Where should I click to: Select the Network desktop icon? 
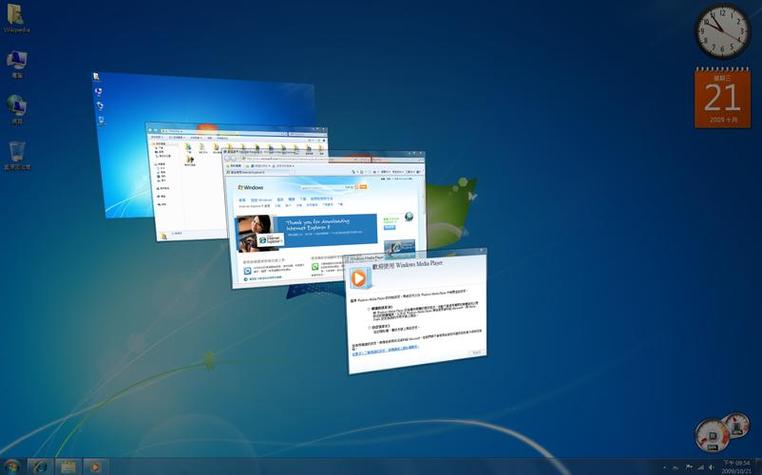click(x=17, y=110)
